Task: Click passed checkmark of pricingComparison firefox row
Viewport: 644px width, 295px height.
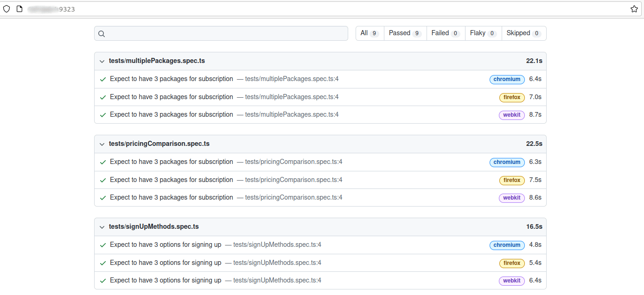Action: [x=103, y=180]
